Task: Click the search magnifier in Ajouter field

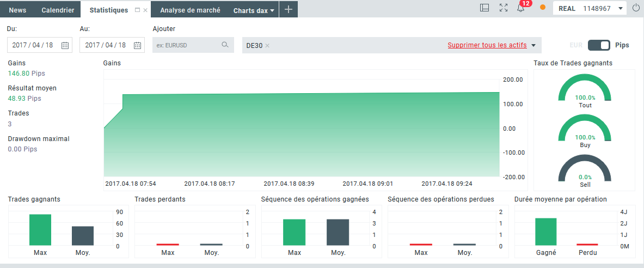Action: tap(225, 45)
